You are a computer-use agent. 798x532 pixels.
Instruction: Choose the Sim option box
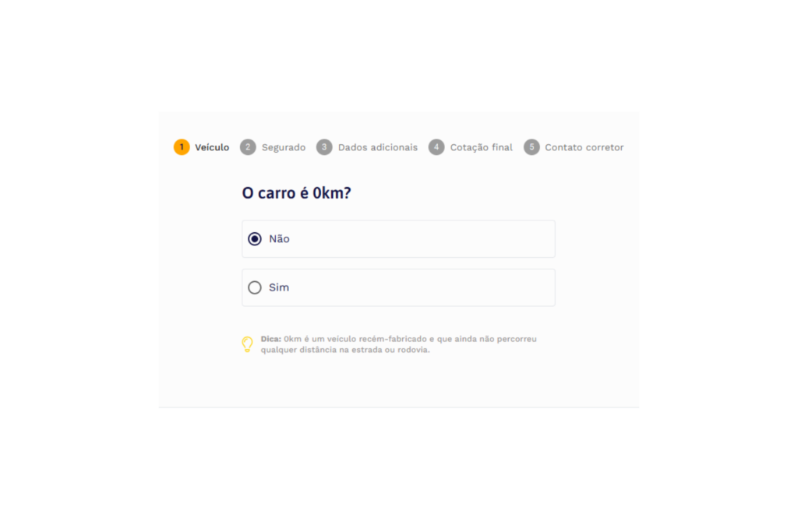[398, 287]
